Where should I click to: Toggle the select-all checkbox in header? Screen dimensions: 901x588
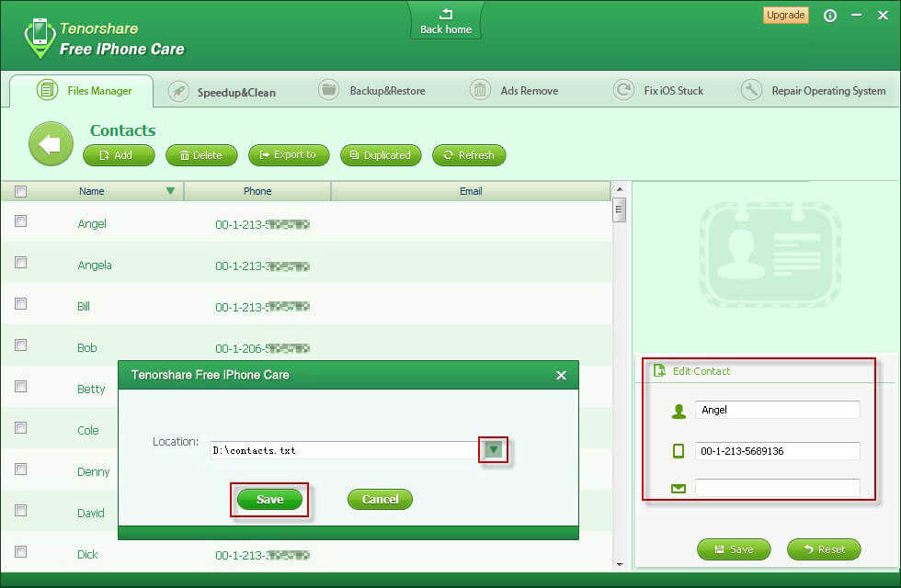click(x=20, y=191)
